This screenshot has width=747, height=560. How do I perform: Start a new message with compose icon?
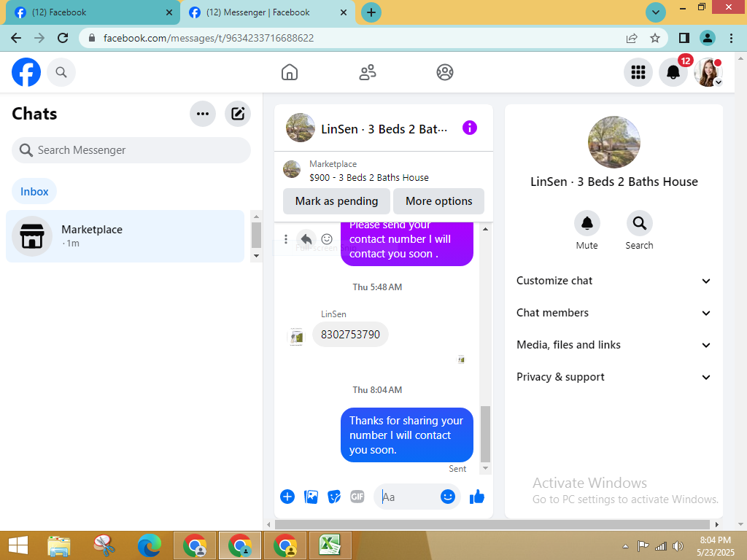click(x=238, y=114)
